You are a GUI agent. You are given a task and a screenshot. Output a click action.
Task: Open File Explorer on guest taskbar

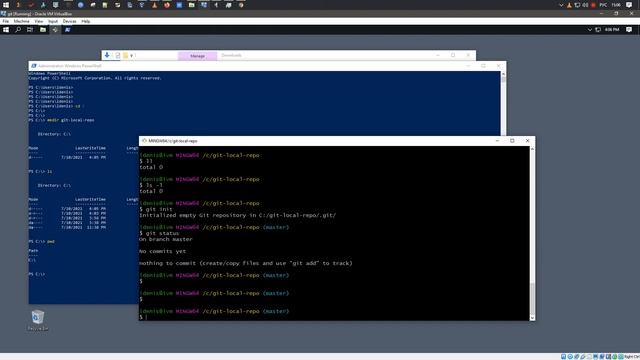(42, 30)
